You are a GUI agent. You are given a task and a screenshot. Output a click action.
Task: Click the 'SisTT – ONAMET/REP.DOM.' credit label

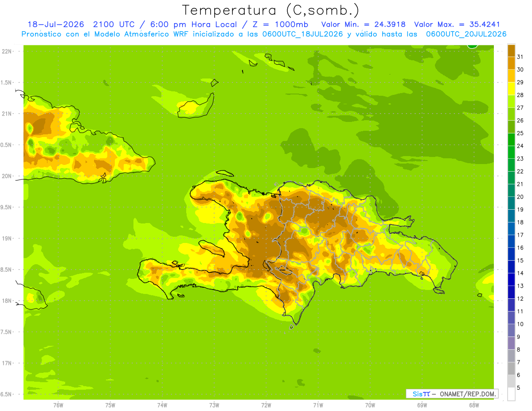(452, 394)
